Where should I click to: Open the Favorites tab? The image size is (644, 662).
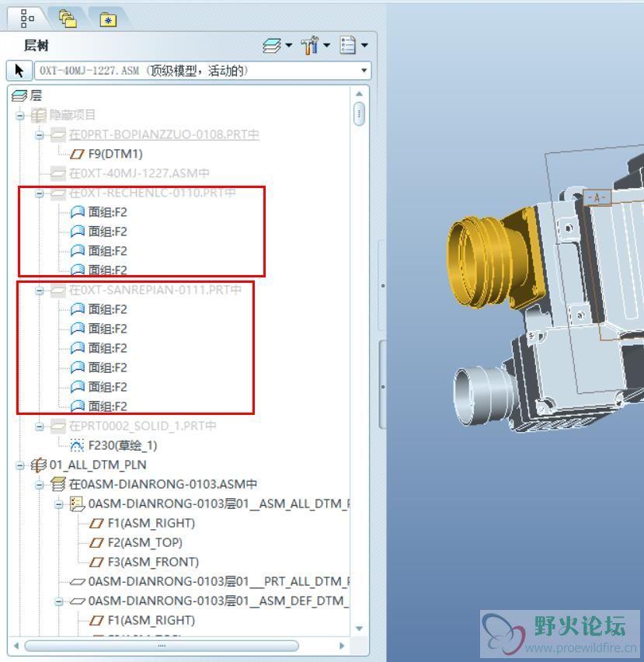[108, 19]
